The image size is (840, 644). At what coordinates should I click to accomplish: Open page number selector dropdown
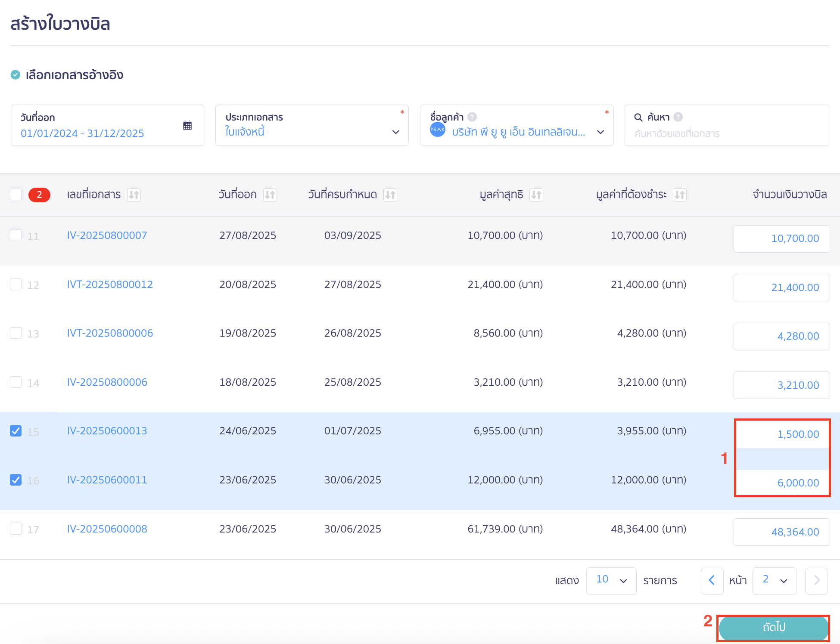pyautogui.click(x=774, y=581)
